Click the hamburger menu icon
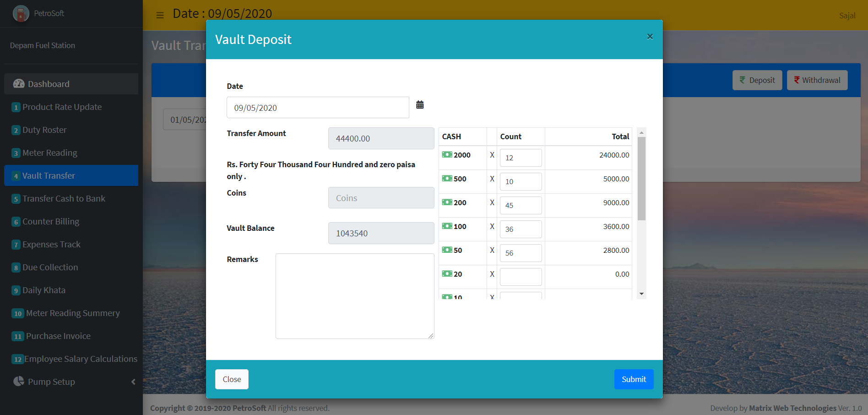This screenshot has height=415, width=868. 160,15
